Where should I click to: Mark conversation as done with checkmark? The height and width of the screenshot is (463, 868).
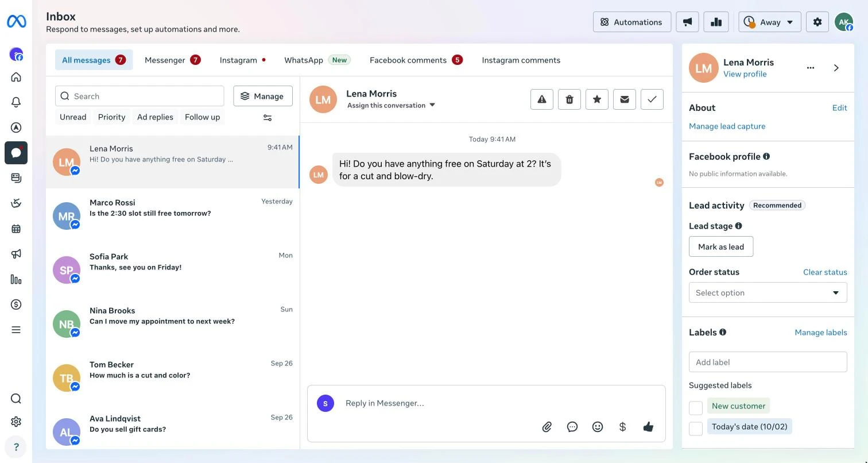(652, 99)
